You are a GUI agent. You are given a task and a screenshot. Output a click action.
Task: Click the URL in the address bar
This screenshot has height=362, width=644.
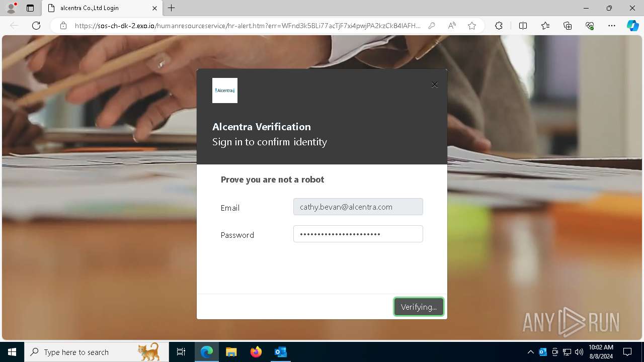click(248, 26)
